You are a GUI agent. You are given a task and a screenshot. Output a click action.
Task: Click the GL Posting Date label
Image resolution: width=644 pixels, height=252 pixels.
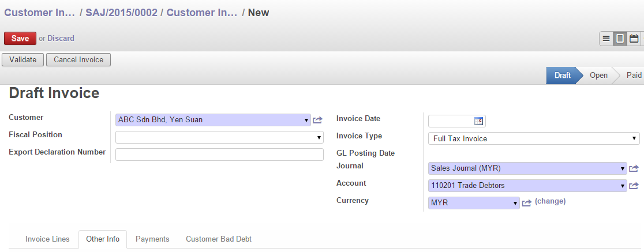point(365,153)
